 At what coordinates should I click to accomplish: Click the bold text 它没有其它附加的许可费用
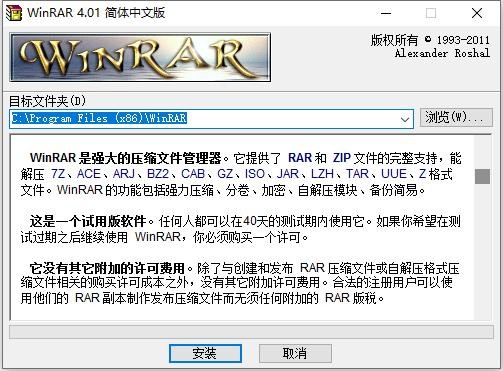pos(107,268)
